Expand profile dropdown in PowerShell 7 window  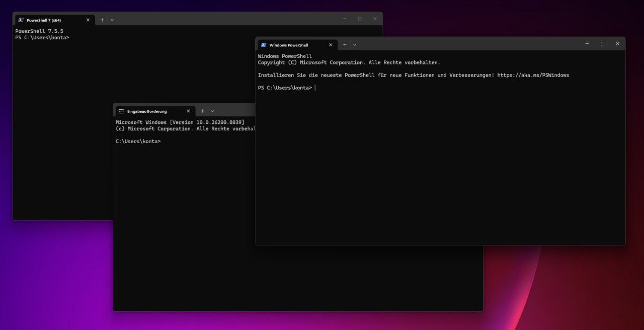[x=112, y=20]
